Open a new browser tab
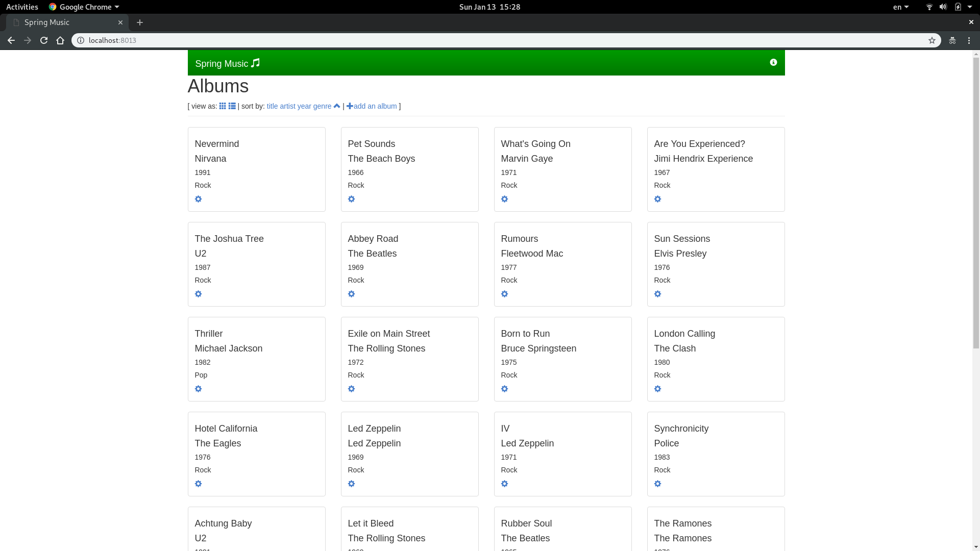This screenshot has width=980, height=551. 140,22
